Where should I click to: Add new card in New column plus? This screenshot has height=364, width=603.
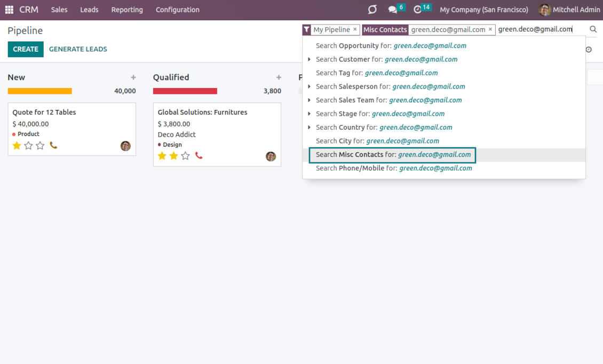coord(133,77)
